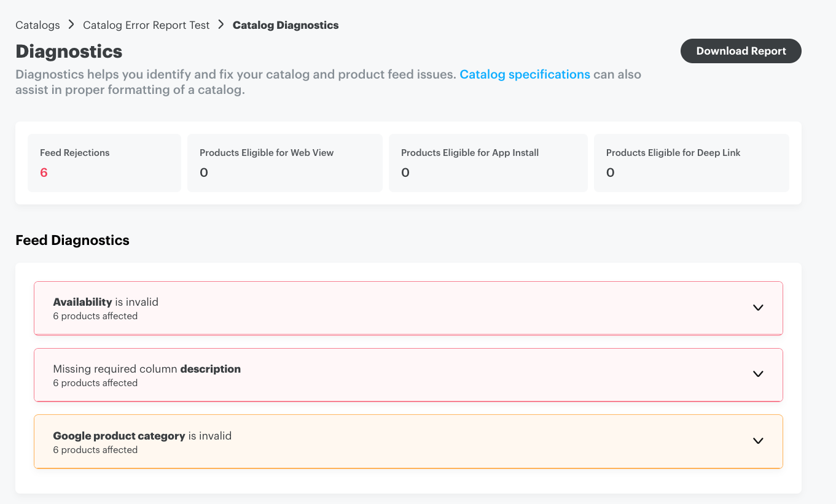Viewport: 836px width, 504px height.
Task: Select the Catalog Diagnostics breadcrumb
Action: tap(286, 25)
